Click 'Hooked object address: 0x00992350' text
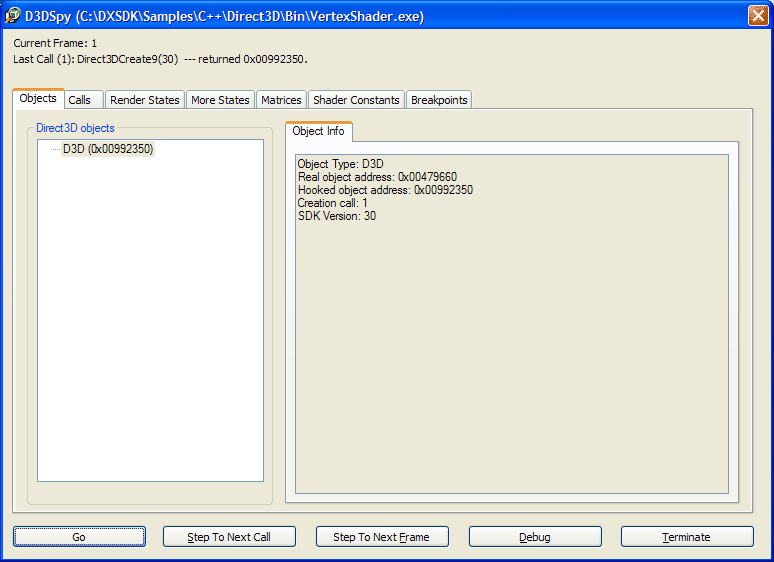Viewport: 774px width, 562px height. pyautogui.click(x=385, y=190)
